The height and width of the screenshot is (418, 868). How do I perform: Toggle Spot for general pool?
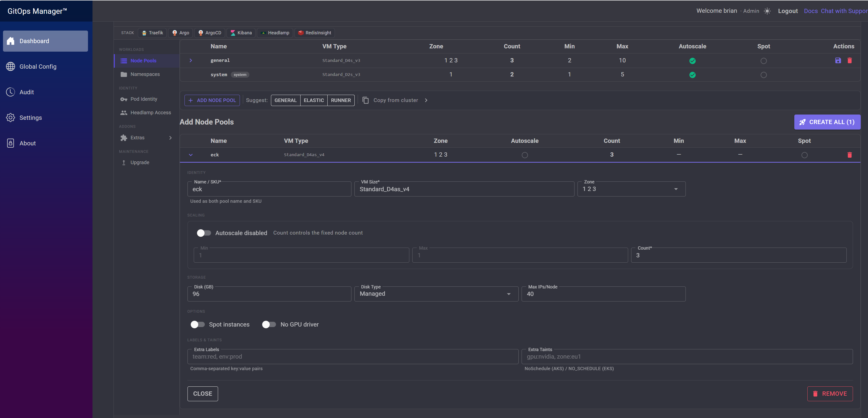tap(763, 61)
